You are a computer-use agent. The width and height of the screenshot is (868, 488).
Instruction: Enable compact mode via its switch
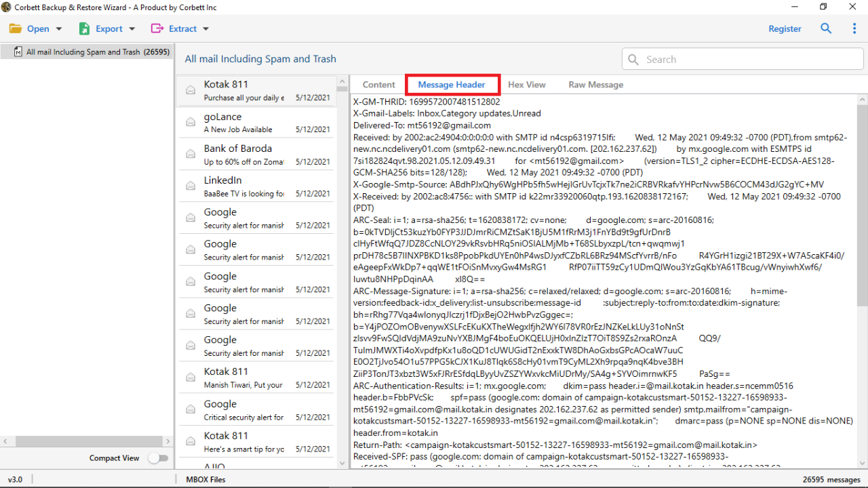[159, 457]
